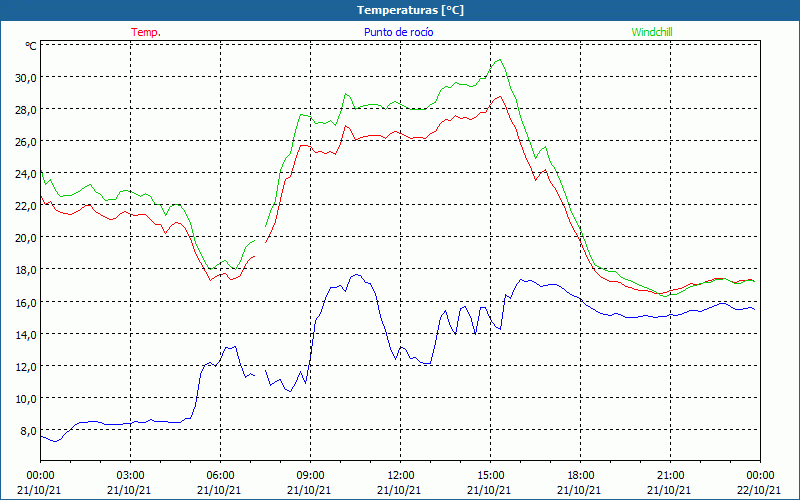
Task: Click the 28,0 y-axis label
Action: [26, 110]
